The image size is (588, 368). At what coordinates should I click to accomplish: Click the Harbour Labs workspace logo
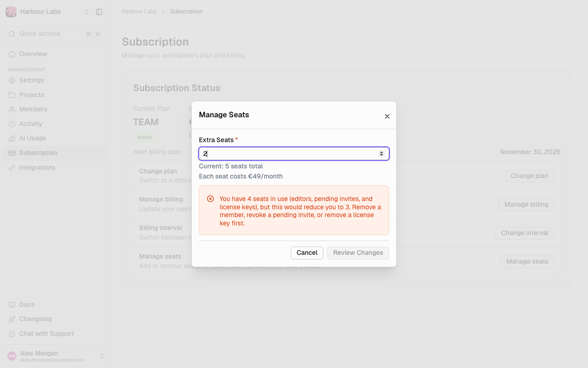11,12
